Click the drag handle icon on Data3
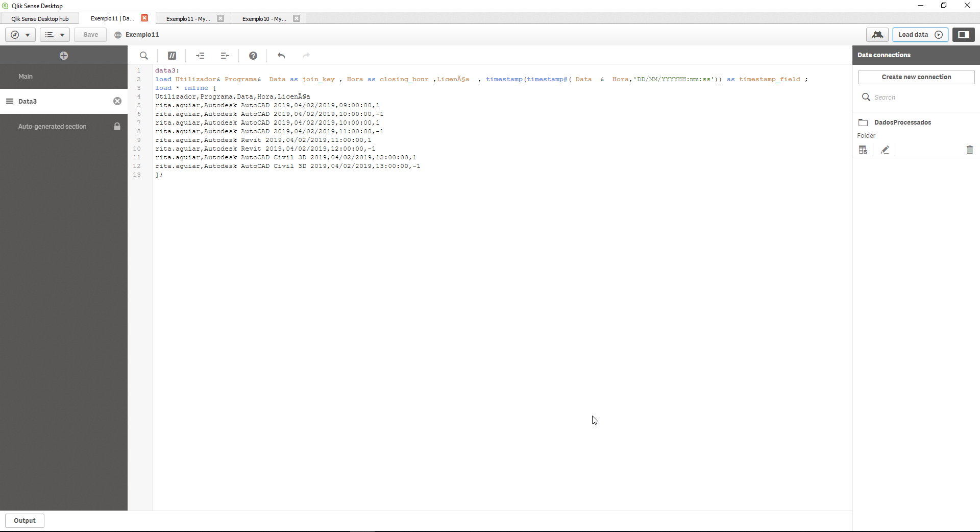Image resolution: width=980 pixels, height=532 pixels. [9, 101]
